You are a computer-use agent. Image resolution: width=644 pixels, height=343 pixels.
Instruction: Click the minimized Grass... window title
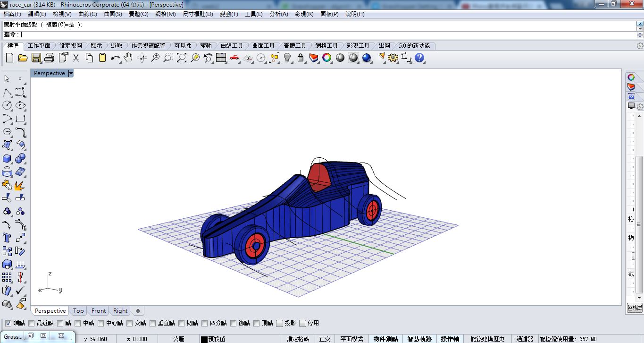(13, 336)
